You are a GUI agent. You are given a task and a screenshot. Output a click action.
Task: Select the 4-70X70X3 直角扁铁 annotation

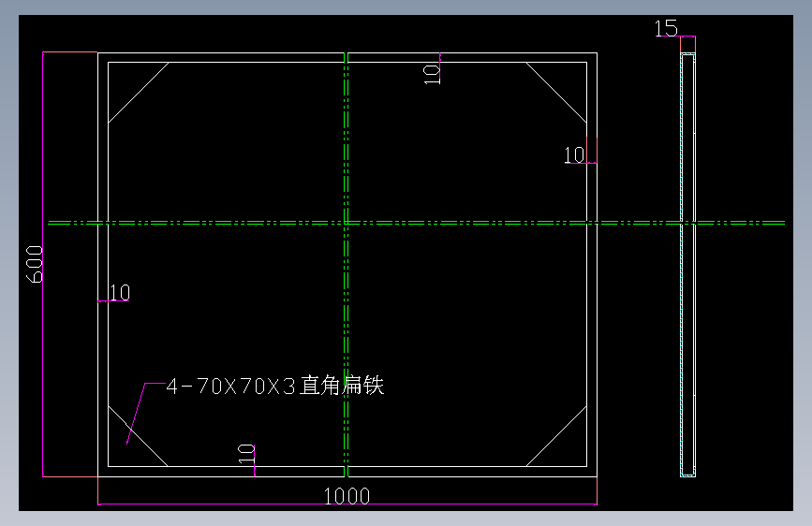click(x=275, y=386)
